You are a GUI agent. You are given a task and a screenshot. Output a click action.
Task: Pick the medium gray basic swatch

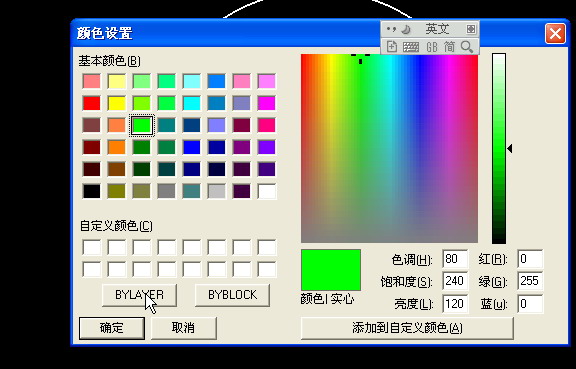point(166,191)
